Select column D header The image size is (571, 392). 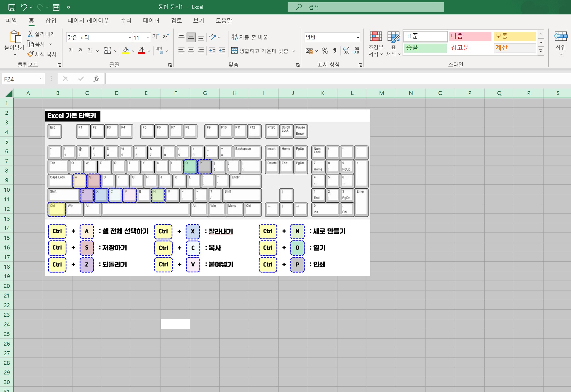(x=116, y=93)
